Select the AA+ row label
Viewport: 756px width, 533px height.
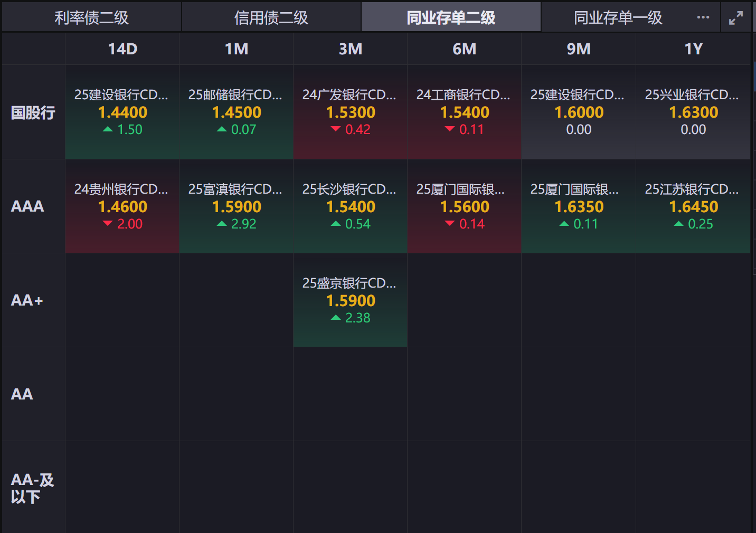pos(27,300)
